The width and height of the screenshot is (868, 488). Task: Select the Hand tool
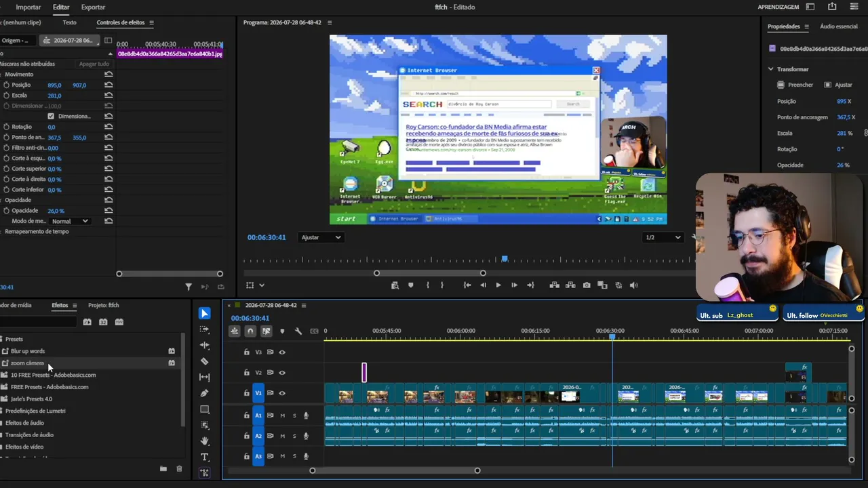click(204, 441)
